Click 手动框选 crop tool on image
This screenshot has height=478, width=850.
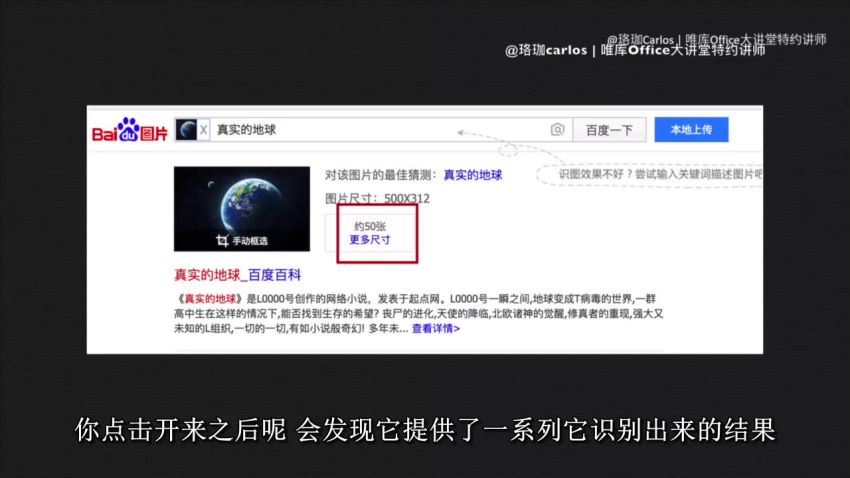click(x=242, y=240)
